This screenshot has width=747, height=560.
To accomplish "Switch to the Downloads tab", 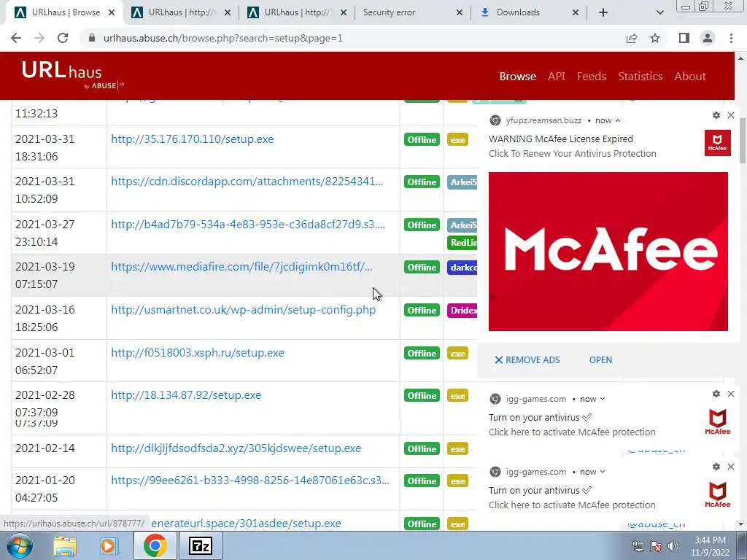I will click(x=529, y=12).
